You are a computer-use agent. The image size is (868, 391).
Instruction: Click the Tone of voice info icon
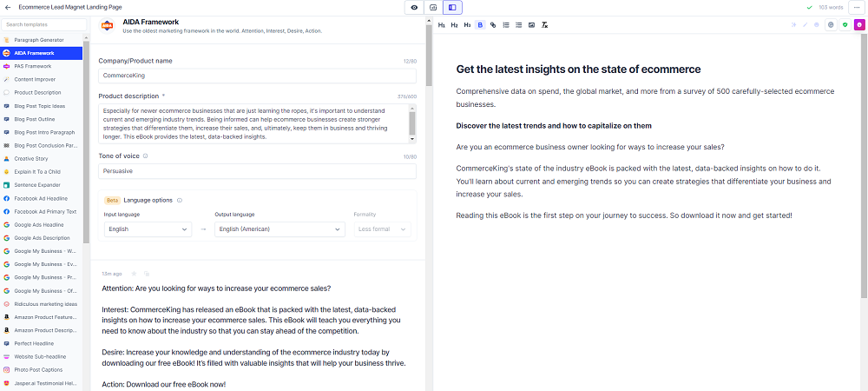[x=145, y=156]
